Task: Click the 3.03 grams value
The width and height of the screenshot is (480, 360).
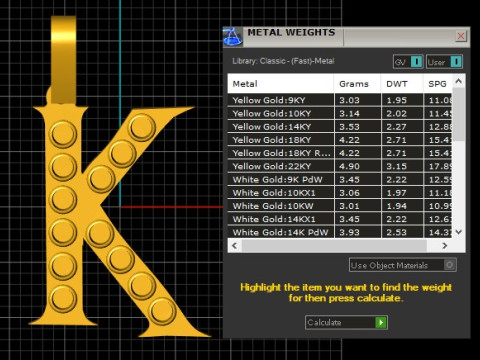Action: [x=349, y=100]
